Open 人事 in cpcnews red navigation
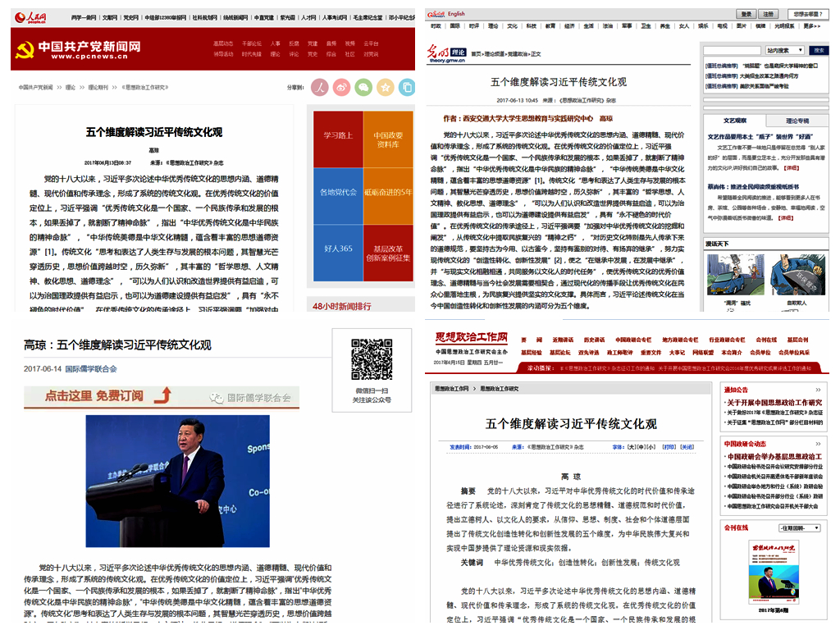The width and height of the screenshot is (840, 630). 276,43
